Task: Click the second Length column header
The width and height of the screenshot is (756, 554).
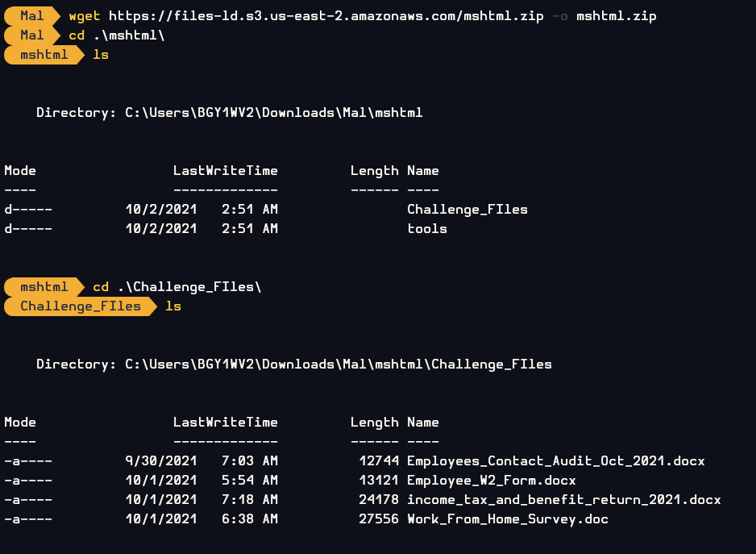Action: (375, 423)
